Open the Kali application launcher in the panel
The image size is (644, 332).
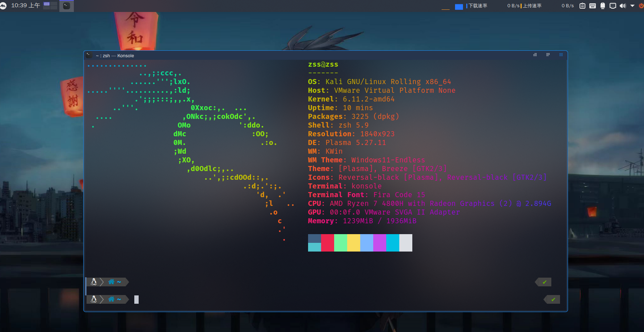[4, 5]
